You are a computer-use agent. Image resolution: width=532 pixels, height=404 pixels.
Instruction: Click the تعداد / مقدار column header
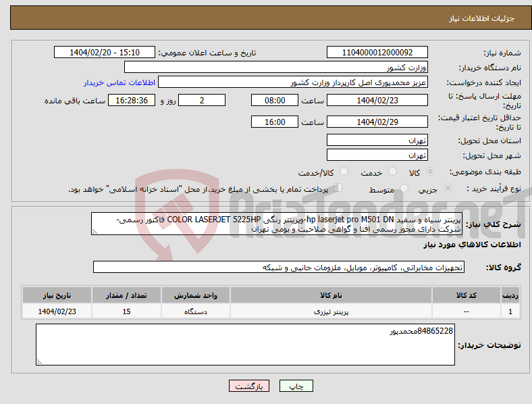(126, 295)
